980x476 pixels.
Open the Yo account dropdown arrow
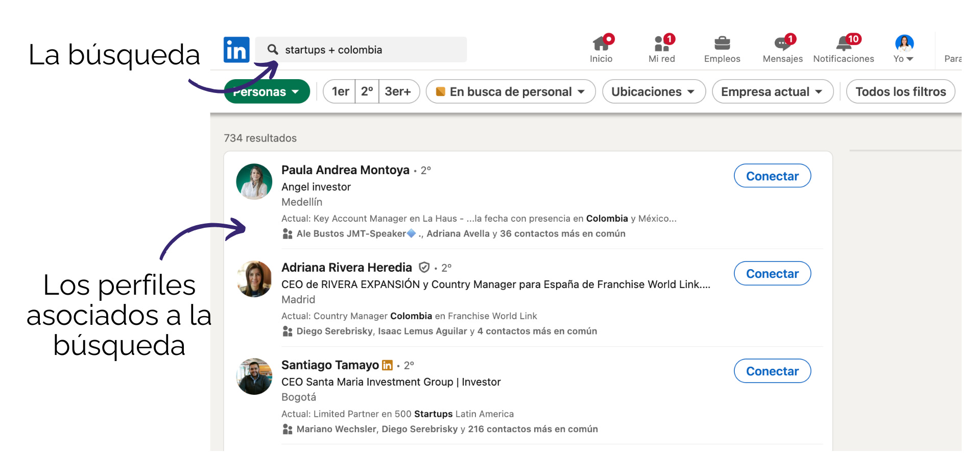click(910, 59)
